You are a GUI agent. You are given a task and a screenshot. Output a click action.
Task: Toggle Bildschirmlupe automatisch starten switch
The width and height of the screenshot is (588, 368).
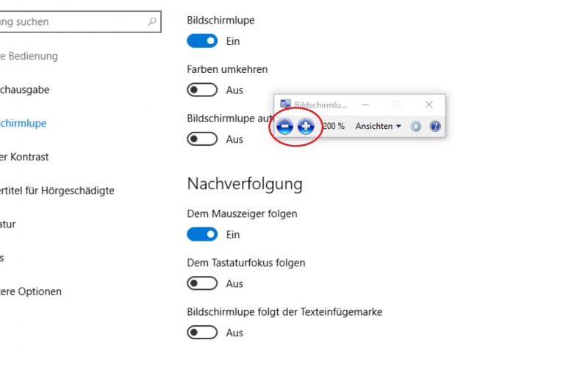[x=202, y=139]
